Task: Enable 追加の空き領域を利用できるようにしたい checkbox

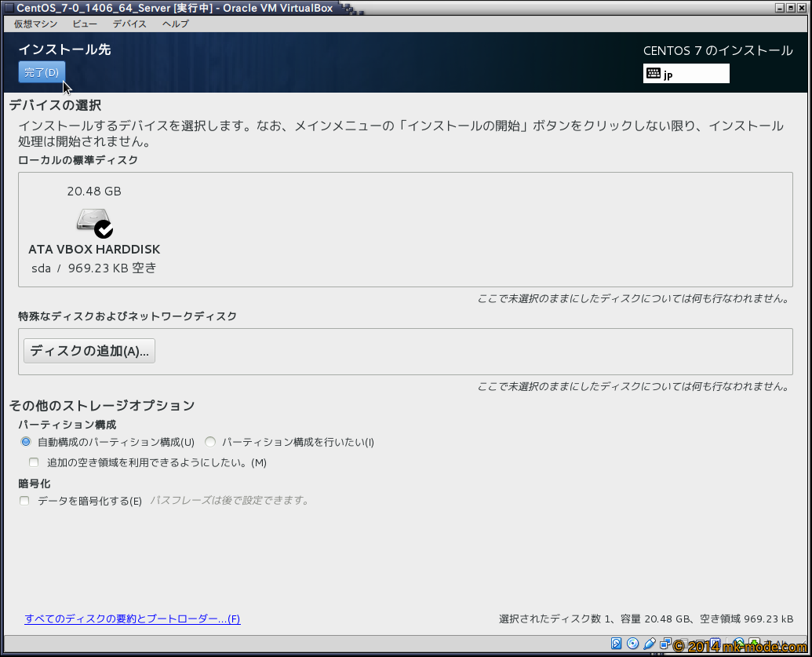Action: (34, 462)
